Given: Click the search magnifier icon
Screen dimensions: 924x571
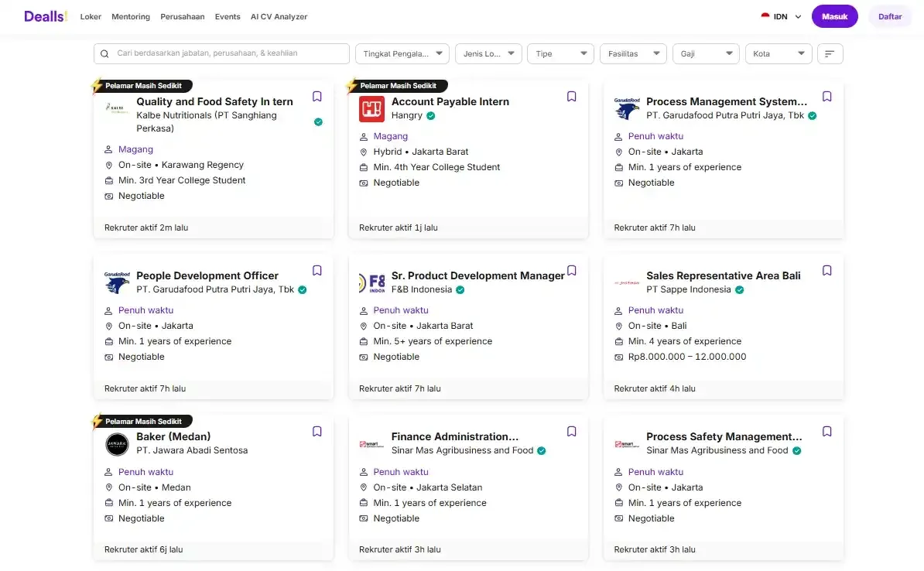Looking at the screenshot, I should click(104, 53).
